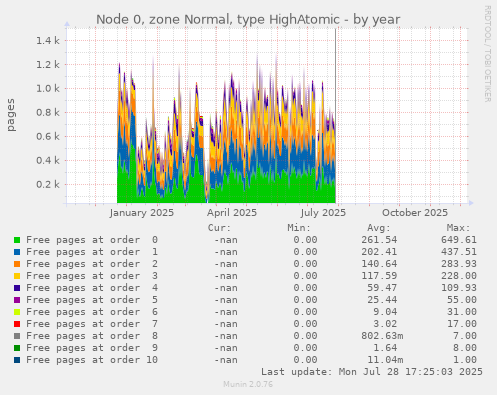Click the average value 202.41
Screen dimensions: 497x395
click(x=379, y=252)
